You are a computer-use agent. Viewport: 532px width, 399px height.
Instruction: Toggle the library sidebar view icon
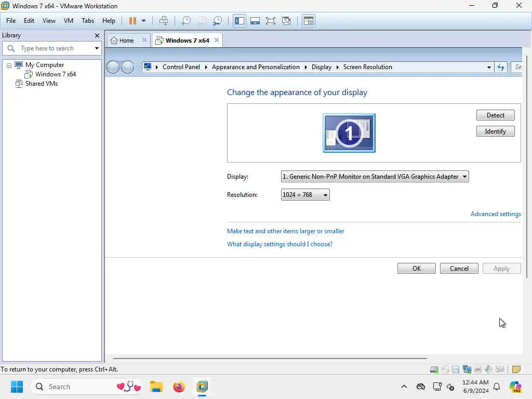point(240,21)
